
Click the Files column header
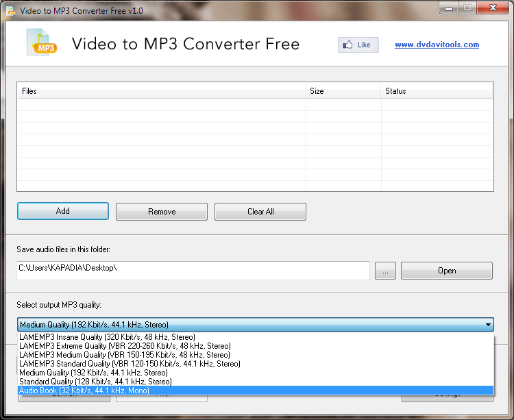[161, 90]
